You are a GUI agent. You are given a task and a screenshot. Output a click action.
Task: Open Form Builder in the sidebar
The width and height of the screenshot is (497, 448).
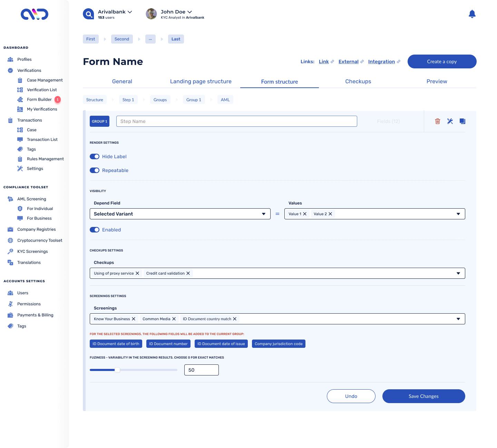coord(39,99)
